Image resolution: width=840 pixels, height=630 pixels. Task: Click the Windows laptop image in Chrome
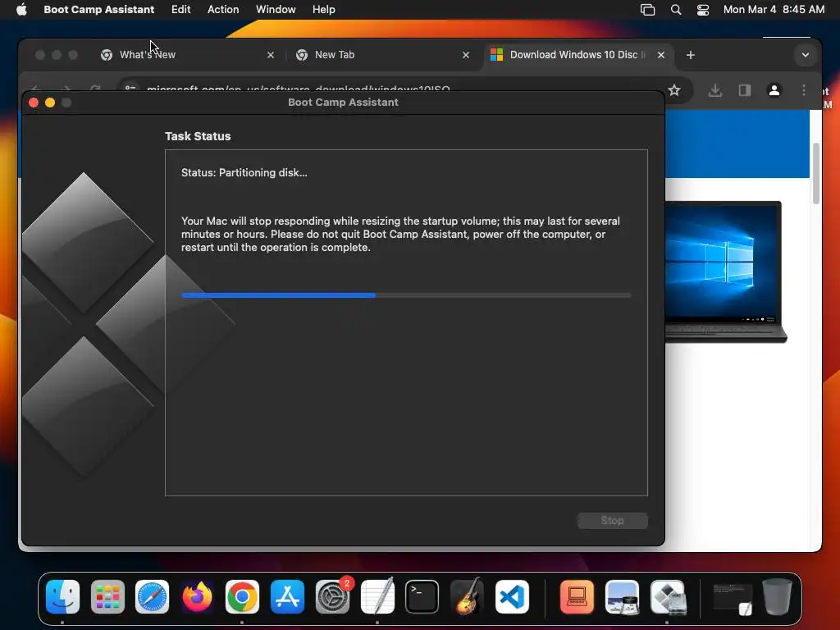[725, 272]
